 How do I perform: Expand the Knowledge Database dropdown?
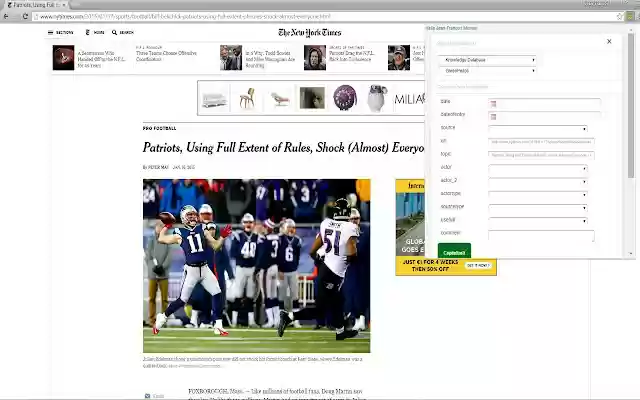488,60
